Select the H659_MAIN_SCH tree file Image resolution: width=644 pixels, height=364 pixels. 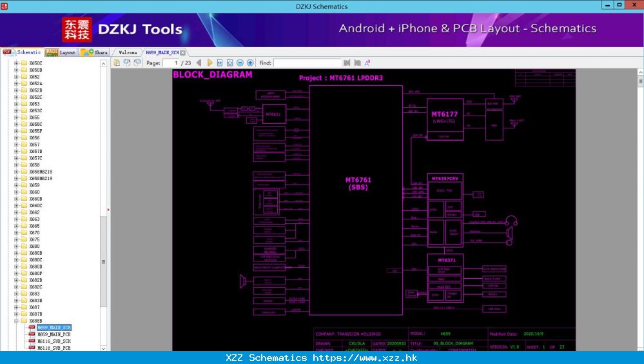coord(54,327)
